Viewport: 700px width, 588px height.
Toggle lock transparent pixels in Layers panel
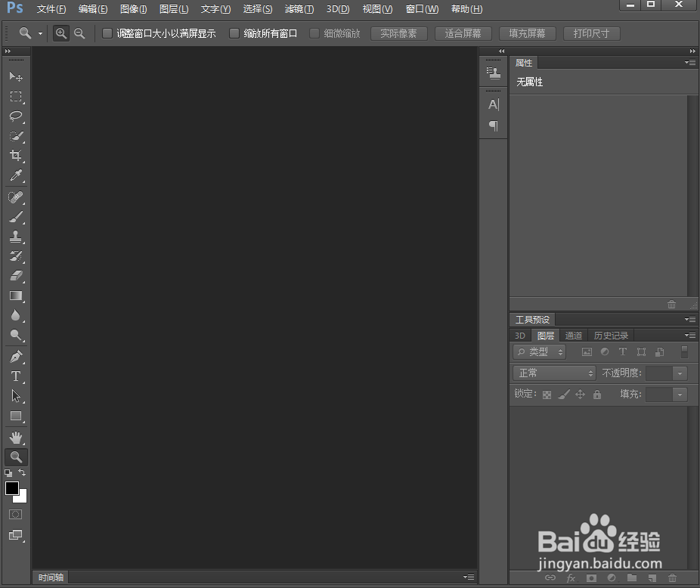547,394
